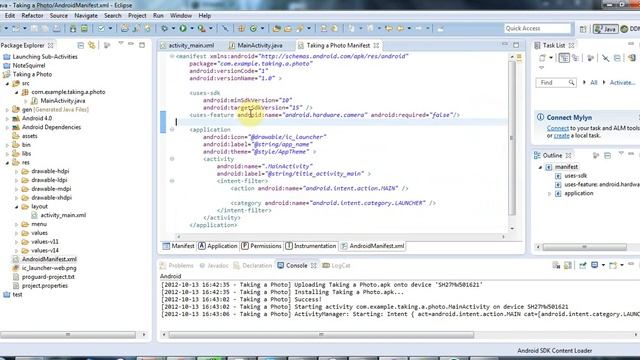The width and height of the screenshot is (640, 360).
Task: Toggle Scheduled presentation in Task List
Action: pos(576,58)
